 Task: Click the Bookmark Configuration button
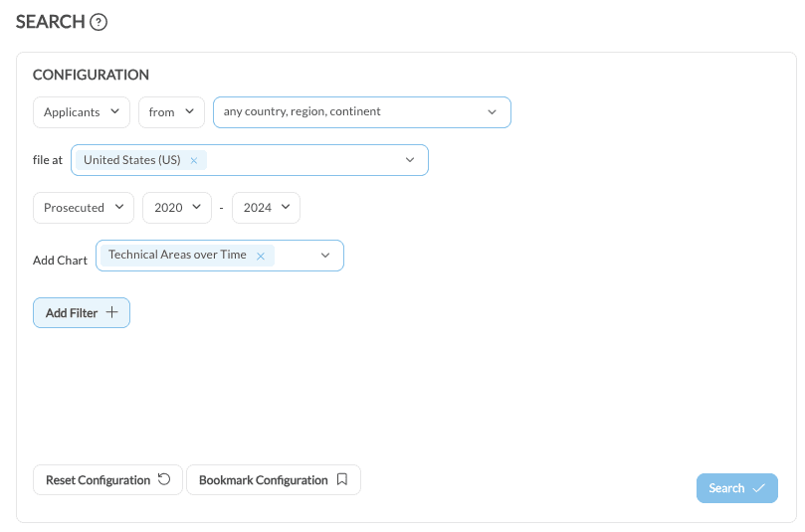(274, 480)
